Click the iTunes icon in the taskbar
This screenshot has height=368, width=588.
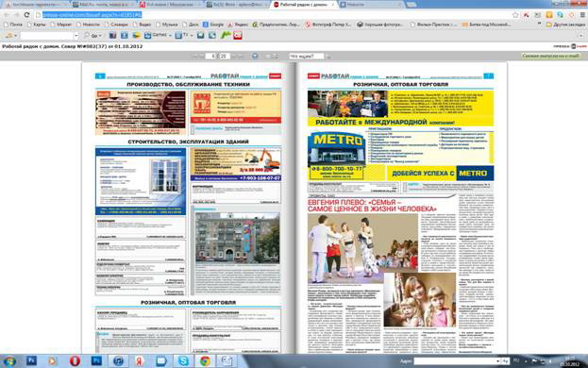118,360
